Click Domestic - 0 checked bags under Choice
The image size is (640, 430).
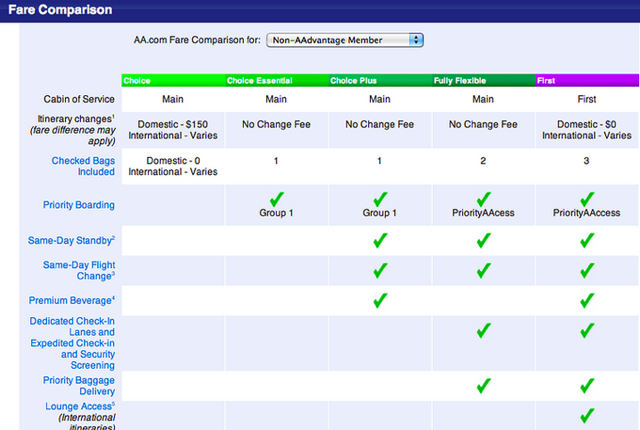tap(173, 161)
